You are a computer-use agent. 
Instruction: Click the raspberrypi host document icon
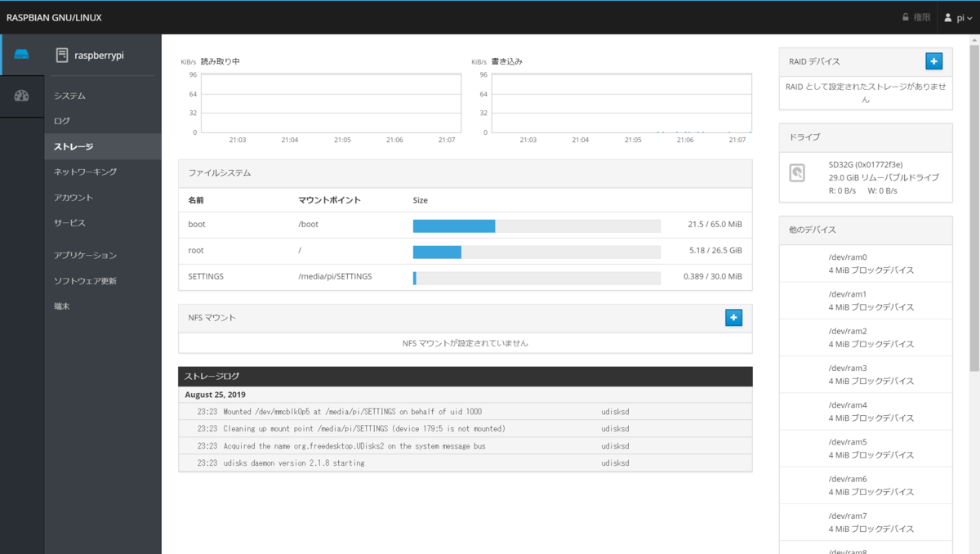point(61,56)
